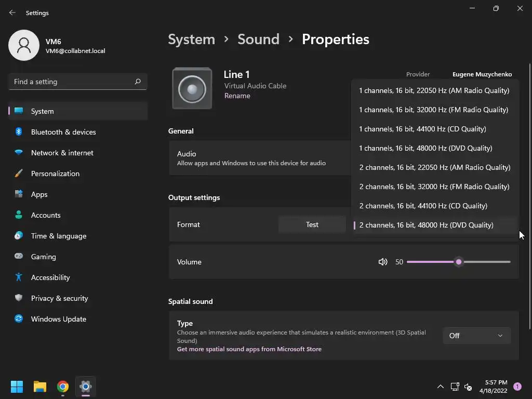The height and width of the screenshot is (399, 532).
Task: Open the Spatial sound Type dropdown
Action: [x=476, y=336]
